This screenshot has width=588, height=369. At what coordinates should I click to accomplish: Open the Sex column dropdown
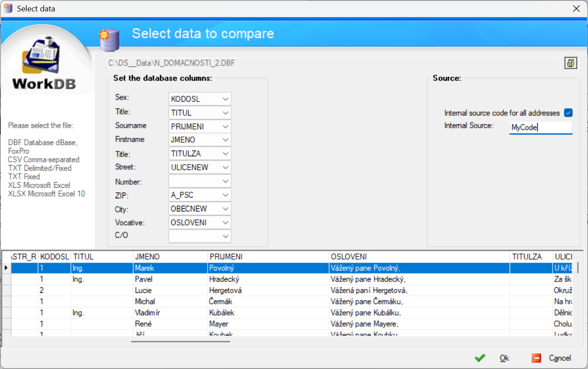click(225, 99)
